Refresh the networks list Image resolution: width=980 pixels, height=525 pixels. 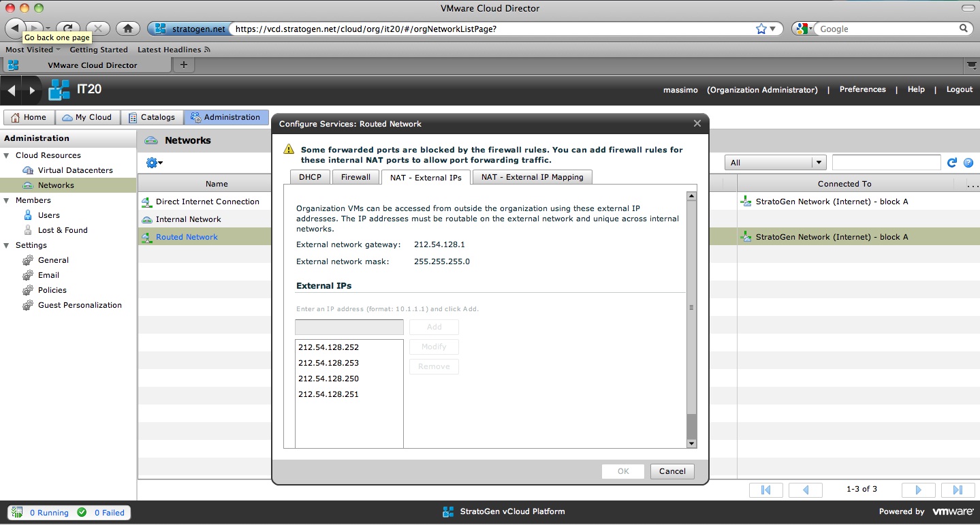[x=952, y=163]
